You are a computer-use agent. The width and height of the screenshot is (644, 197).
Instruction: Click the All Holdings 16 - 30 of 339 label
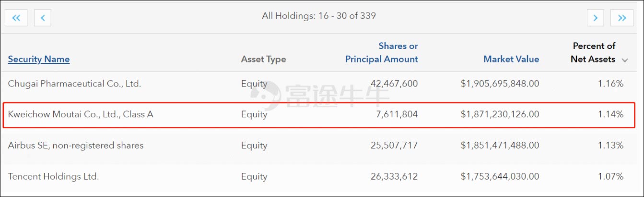pyautogui.click(x=319, y=16)
